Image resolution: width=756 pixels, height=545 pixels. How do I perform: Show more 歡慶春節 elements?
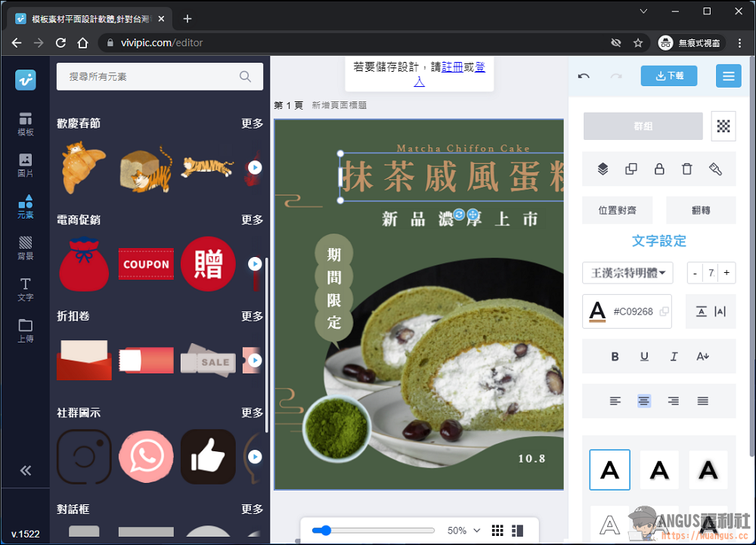(253, 123)
